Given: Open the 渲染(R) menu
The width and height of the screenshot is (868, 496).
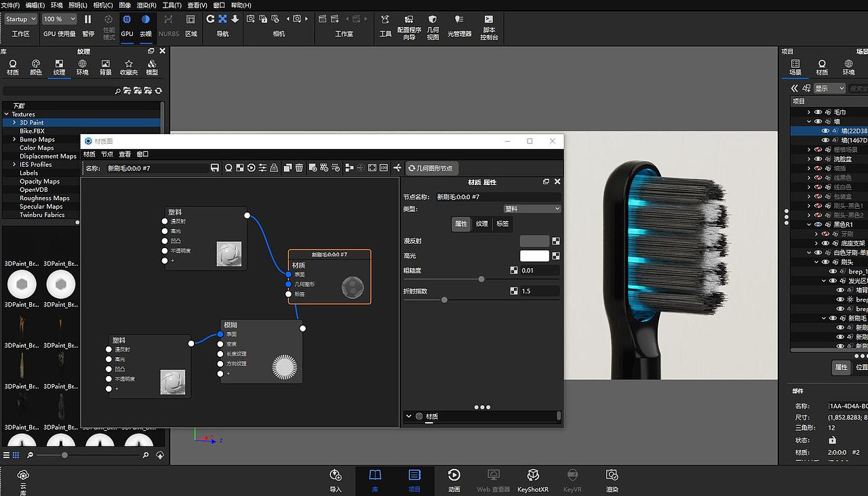Looking at the screenshot, I should (x=146, y=5).
